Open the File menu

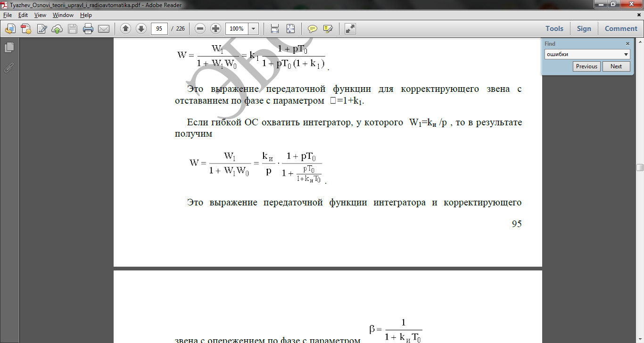tap(7, 15)
